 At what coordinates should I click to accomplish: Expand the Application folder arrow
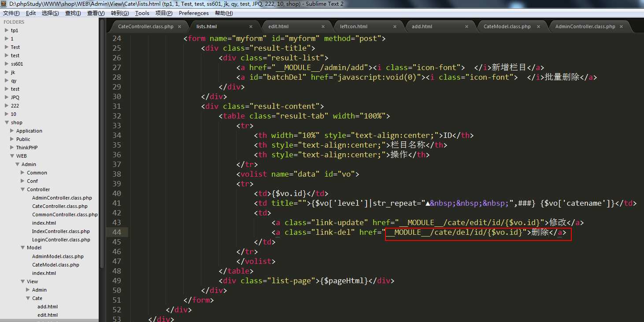[x=12, y=131]
